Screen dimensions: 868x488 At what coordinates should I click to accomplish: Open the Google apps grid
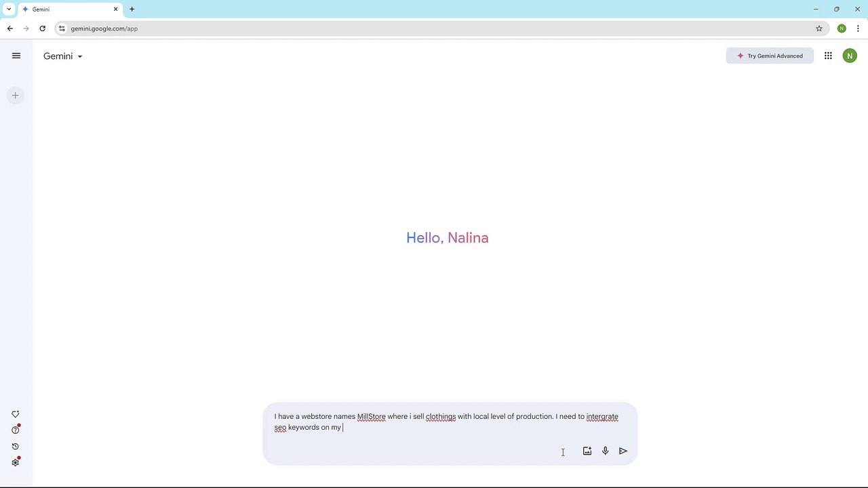[x=828, y=56]
